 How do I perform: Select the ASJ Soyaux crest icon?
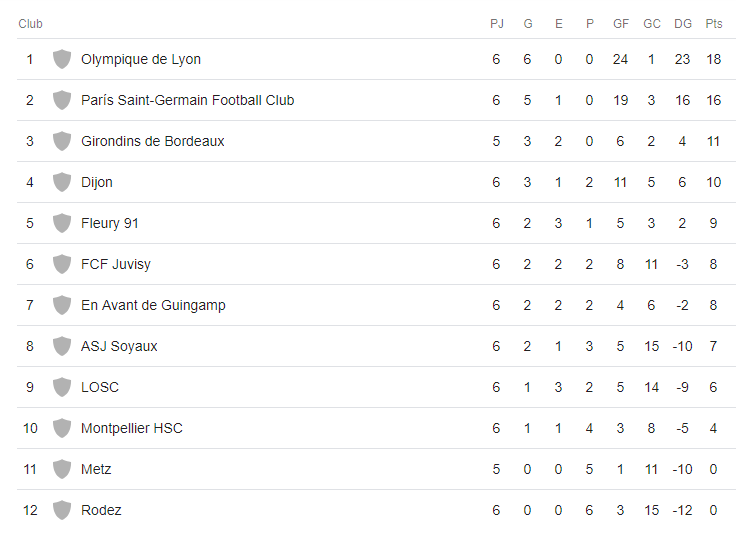coord(62,346)
